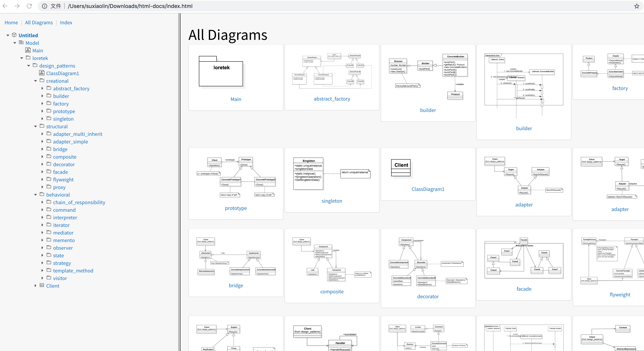This screenshot has width=644, height=351.
Task: Expand the builder folder arrow
Action: click(42, 96)
